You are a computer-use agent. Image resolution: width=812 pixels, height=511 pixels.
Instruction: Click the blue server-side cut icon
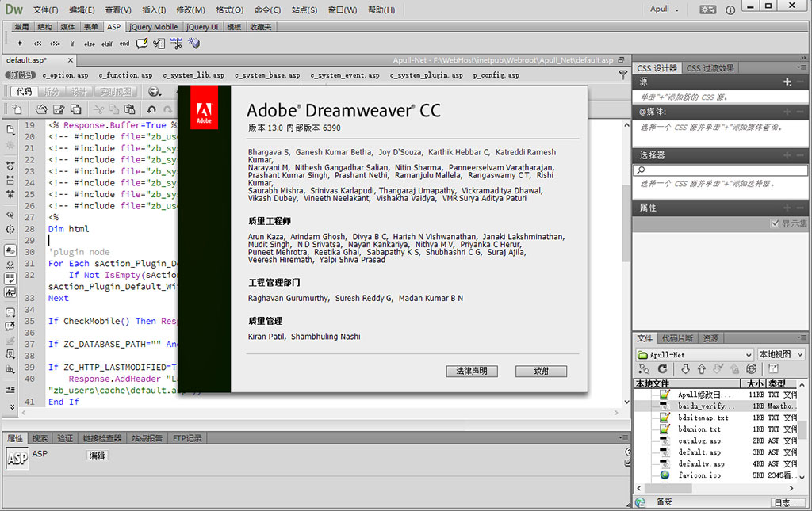tap(176, 44)
